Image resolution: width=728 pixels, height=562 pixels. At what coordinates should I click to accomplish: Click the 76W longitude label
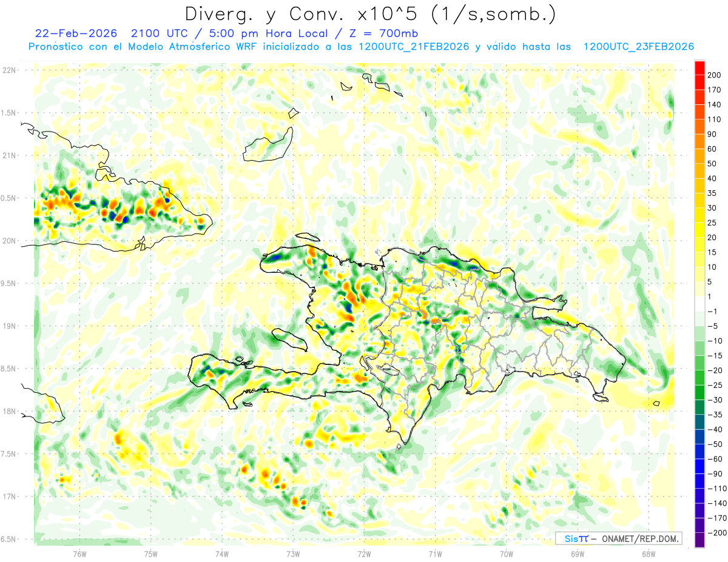[x=79, y=554]
